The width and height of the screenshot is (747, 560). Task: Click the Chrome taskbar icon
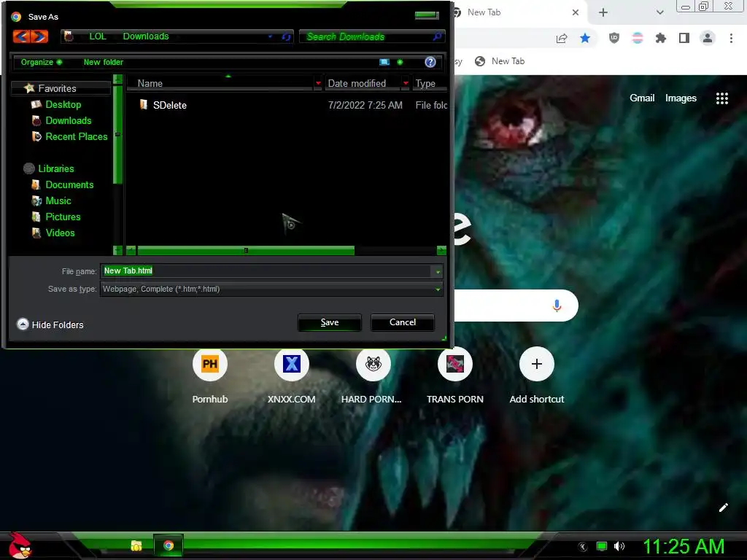tap(169, 545)
